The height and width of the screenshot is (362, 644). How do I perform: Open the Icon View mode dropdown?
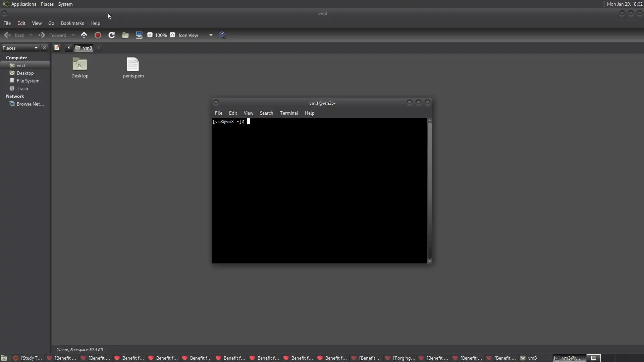211,35
